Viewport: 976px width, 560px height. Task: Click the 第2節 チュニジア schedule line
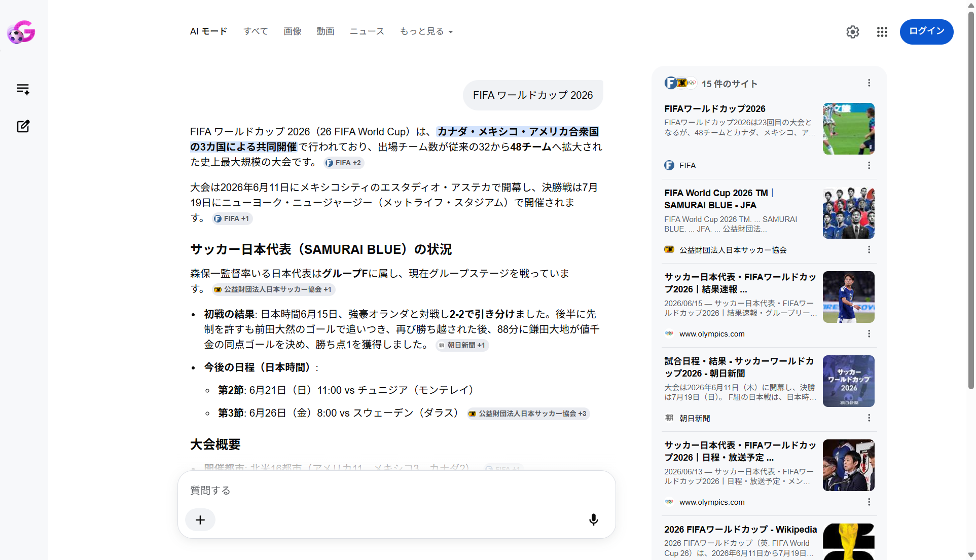[x=348, y=390]
